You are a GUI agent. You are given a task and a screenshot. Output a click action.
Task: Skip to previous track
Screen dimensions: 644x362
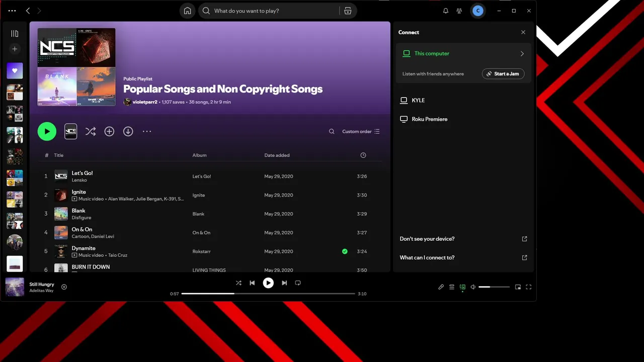253,283
